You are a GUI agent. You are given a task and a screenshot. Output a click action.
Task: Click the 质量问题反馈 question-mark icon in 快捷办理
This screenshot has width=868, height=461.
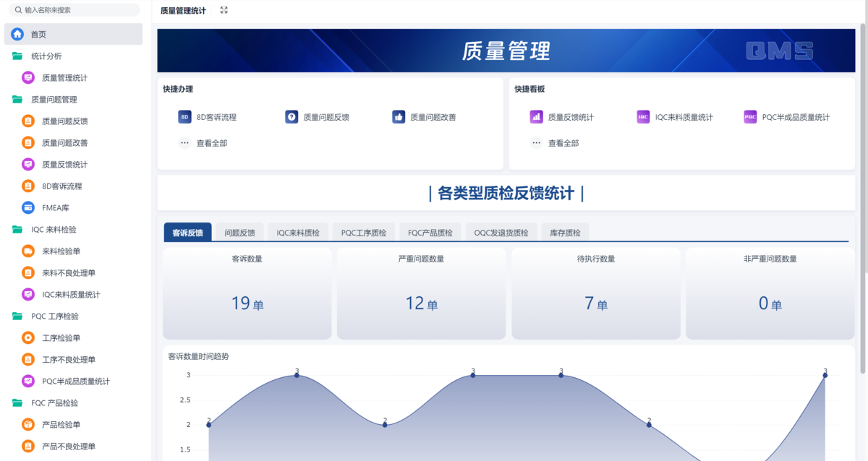[x=291, y=116]
